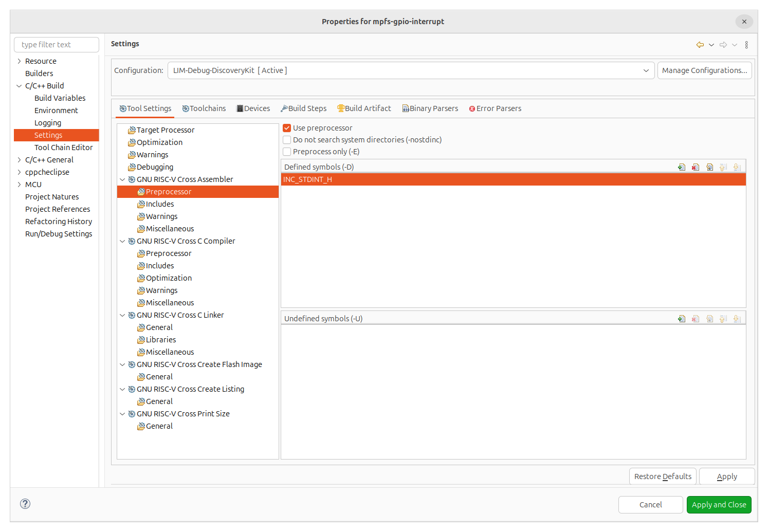768x532 pixels.
Task: Delete the INC_STDINT_H defined symbol
Action: point(696,167)
